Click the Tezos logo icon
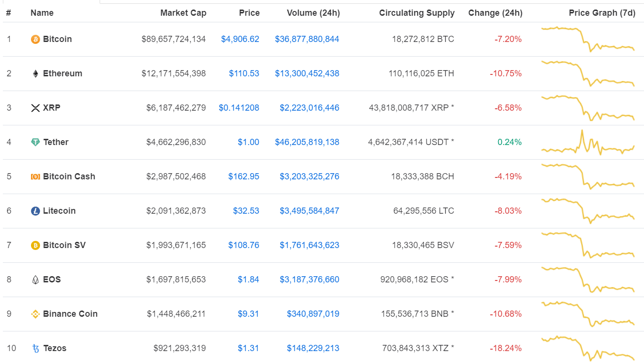Screen dimensions: 644x363 35,348
